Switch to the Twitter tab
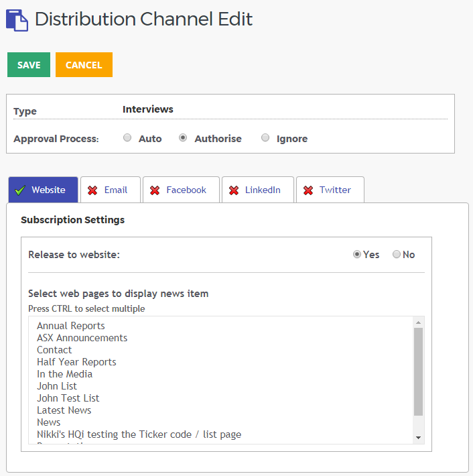This screenshot has height=476, width=473. click(330, 190)
